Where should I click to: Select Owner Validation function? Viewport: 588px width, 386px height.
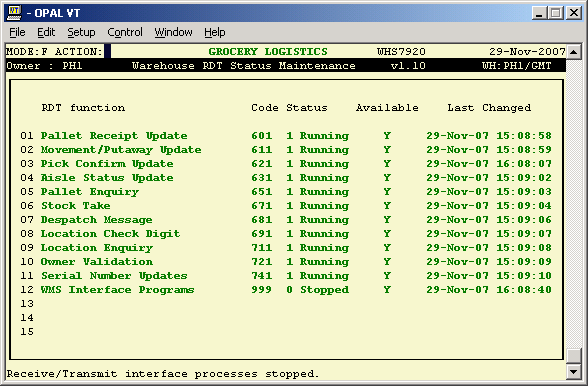tap(97, 262)
